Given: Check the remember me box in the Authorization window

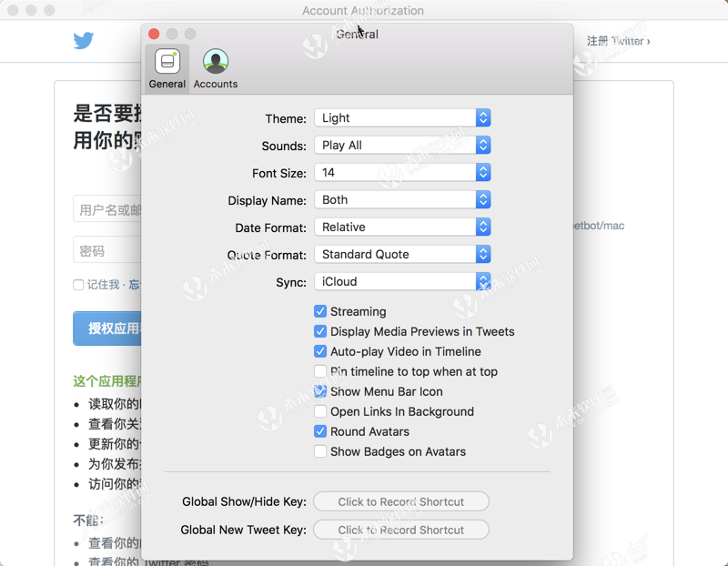Looking at the screenshot, I should tap(78, 285).
